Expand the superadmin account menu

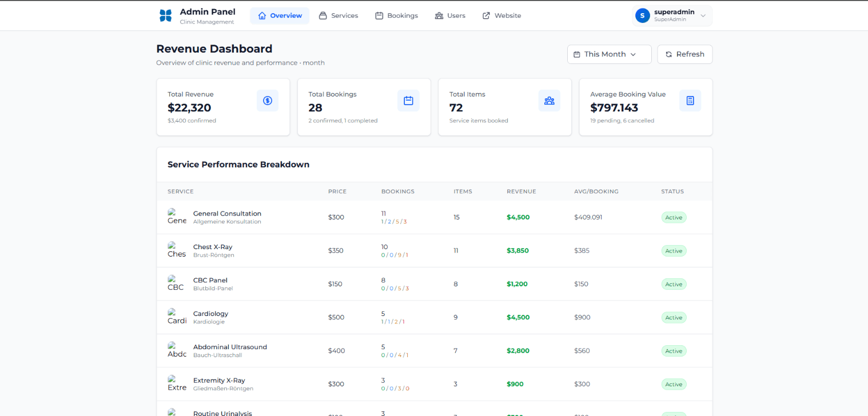click(672, 16)
